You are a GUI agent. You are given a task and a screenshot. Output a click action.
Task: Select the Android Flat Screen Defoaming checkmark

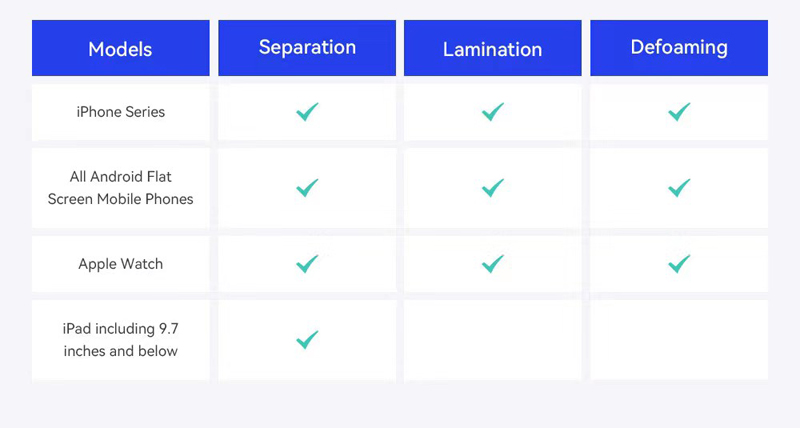(679, 188)
